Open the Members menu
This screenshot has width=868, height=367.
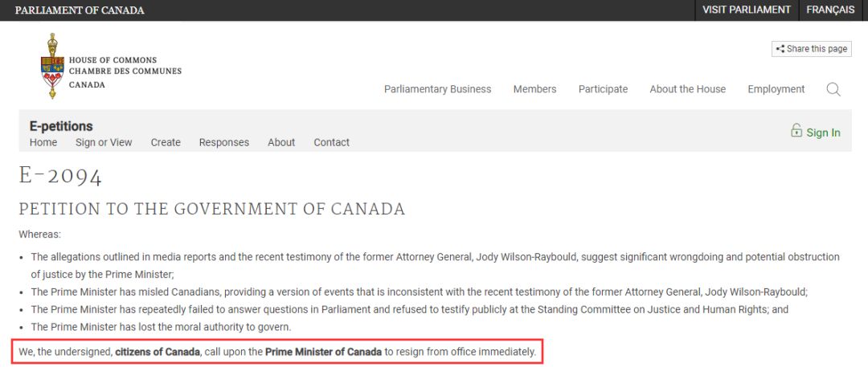point(534,89)
